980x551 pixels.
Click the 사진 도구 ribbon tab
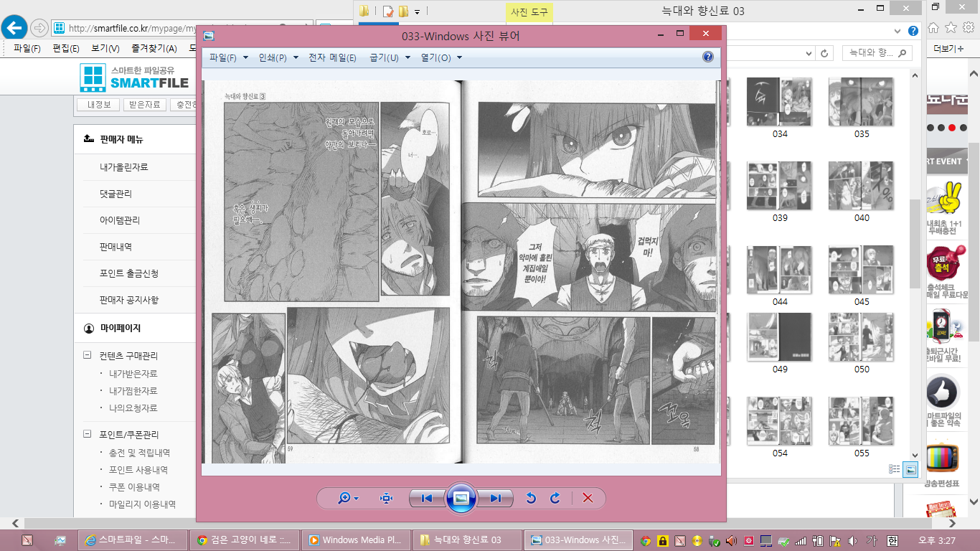[x=529, y=11]
